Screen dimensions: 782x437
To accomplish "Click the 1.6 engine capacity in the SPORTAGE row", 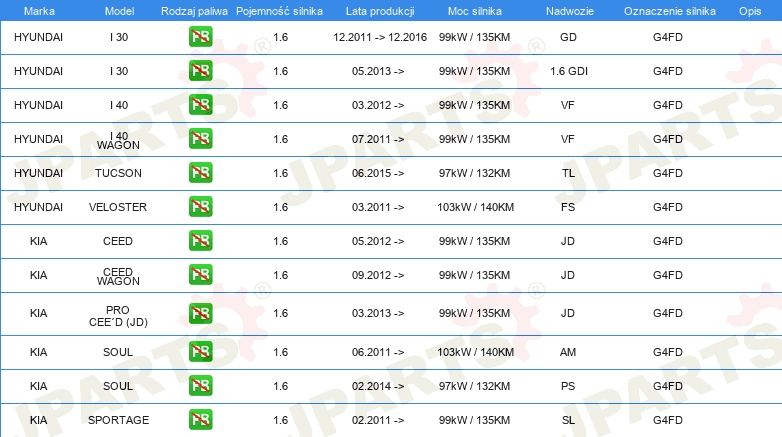I will [281, 420].
